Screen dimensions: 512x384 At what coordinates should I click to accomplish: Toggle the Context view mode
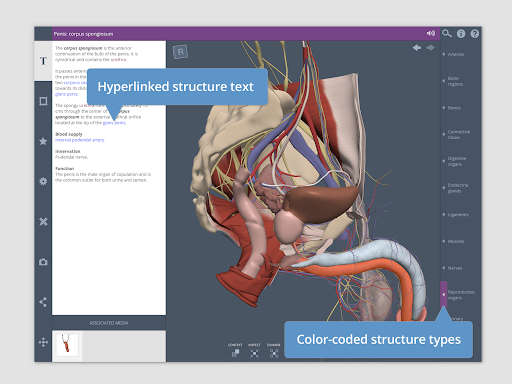(x=235, y=350)
